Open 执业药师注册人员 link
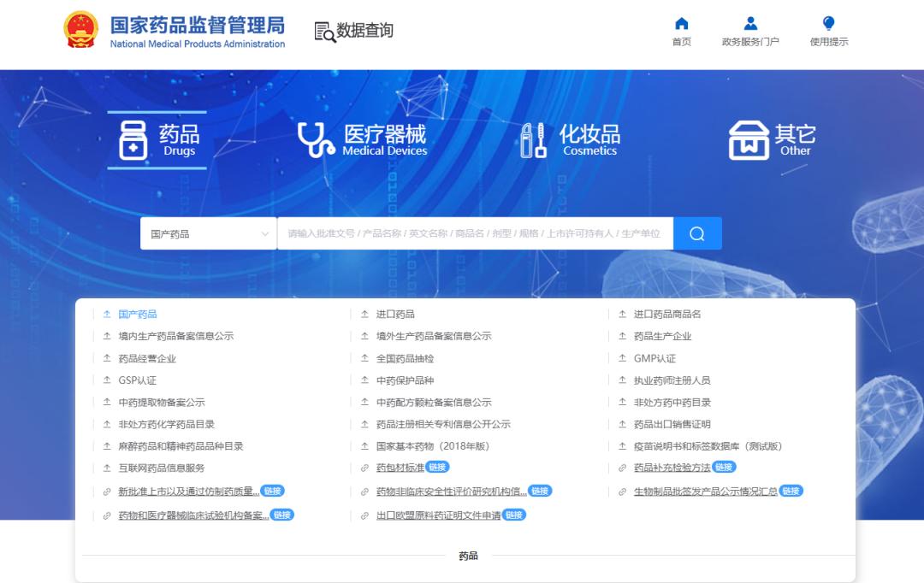This screenshot has height=583, width=924. [672, 380]
